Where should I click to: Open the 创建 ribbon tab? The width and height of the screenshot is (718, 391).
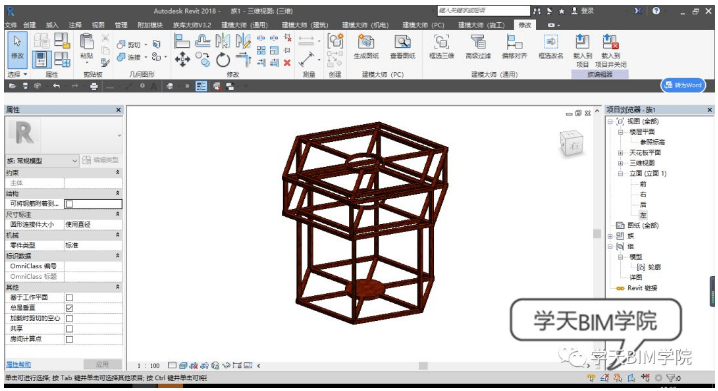coord(30,25)
